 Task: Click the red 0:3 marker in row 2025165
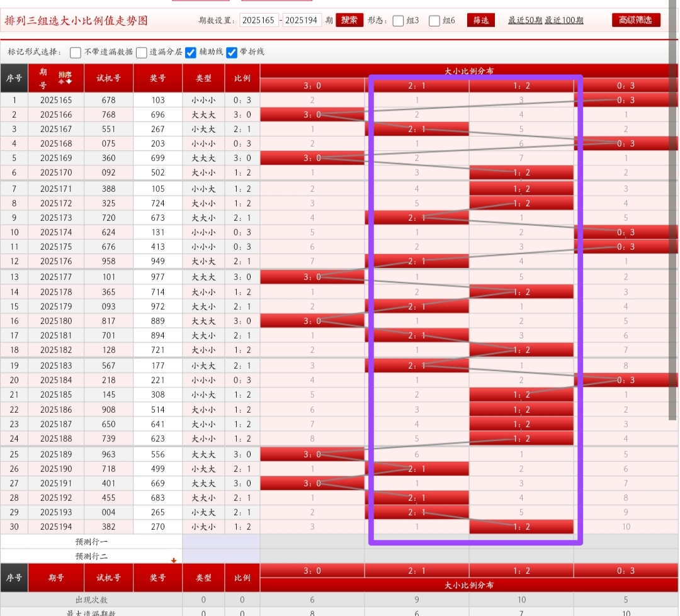[625, 100]
